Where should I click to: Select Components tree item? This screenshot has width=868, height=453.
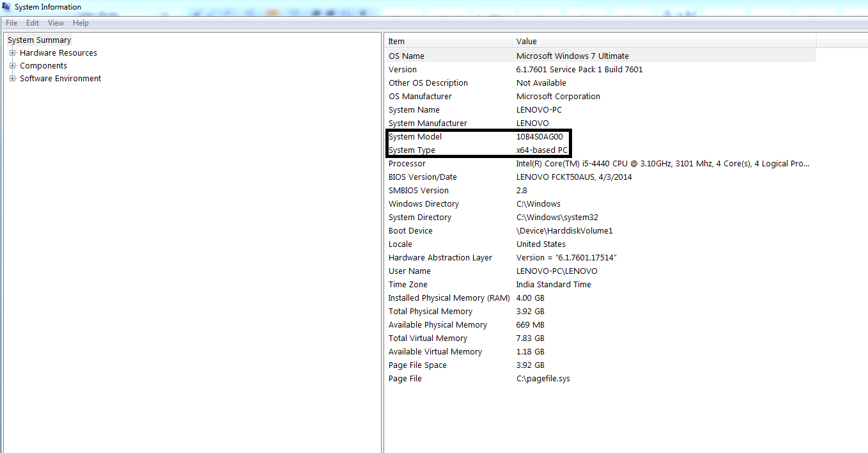coord(43,66)
